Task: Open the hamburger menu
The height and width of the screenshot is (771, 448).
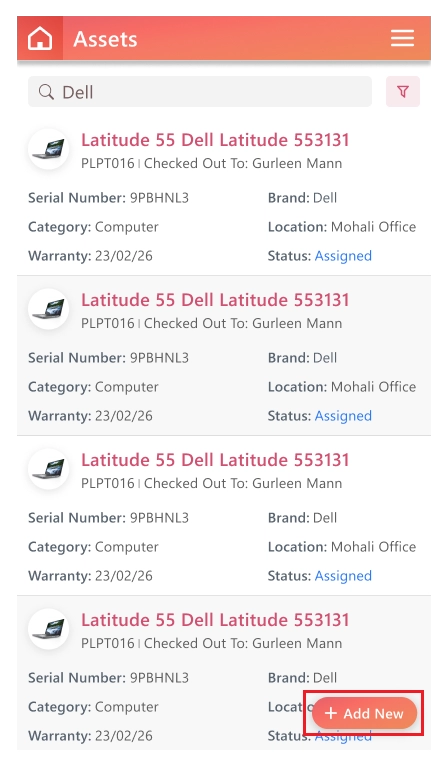Action: pos(402,38)
